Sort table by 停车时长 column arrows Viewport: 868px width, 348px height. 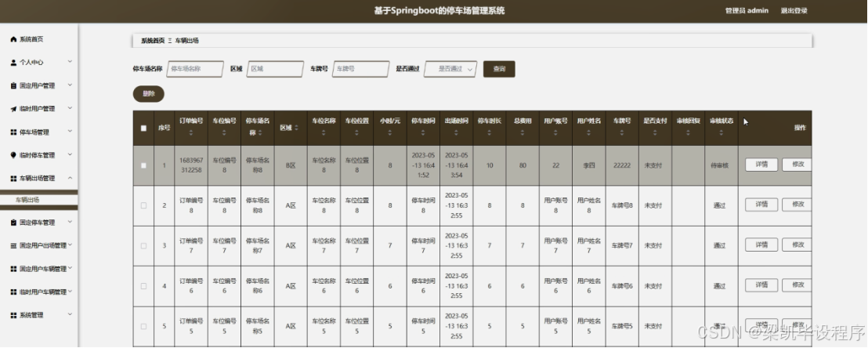click(x=490, y=133)
